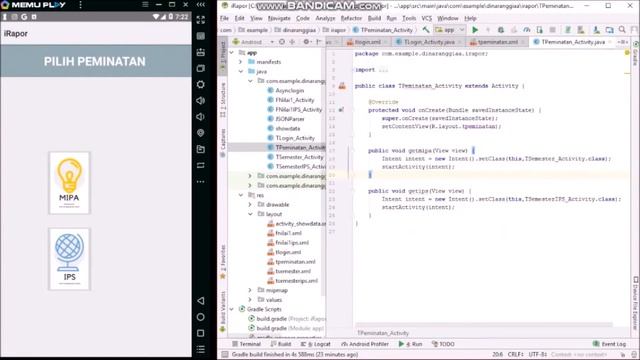Click MEmu volume up icon
The height and width of the screenshot is (360, 640).
[200, 100]
